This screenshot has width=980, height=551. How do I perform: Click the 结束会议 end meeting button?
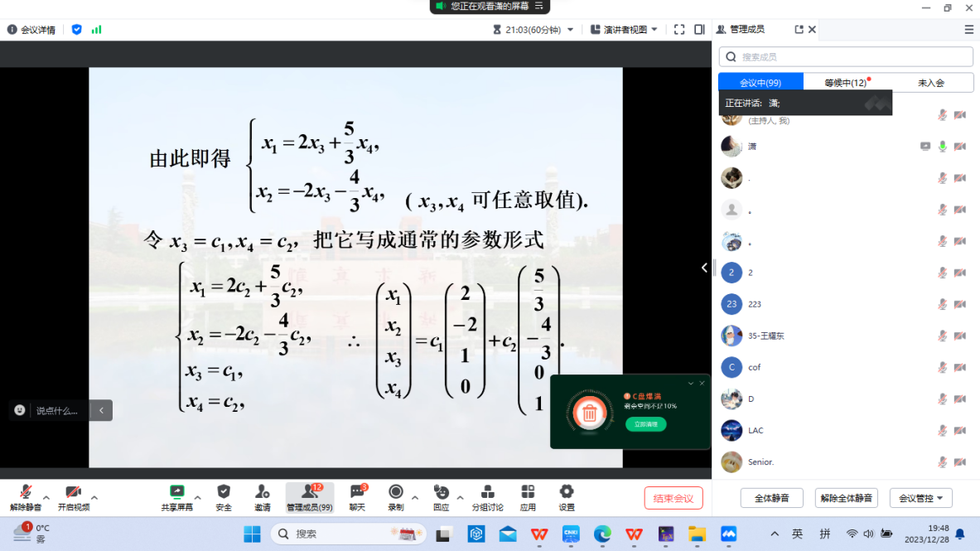coord(673,498)
